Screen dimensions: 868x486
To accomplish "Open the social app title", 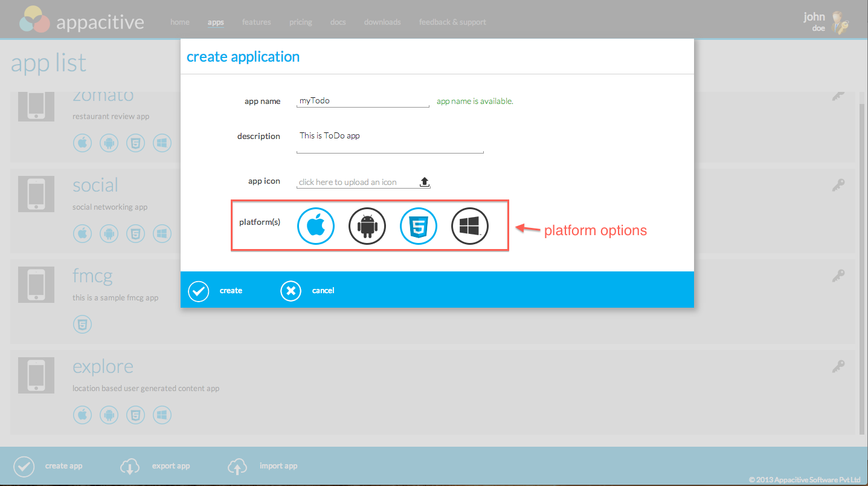I will pyautogui.click(x=95, y=185).
